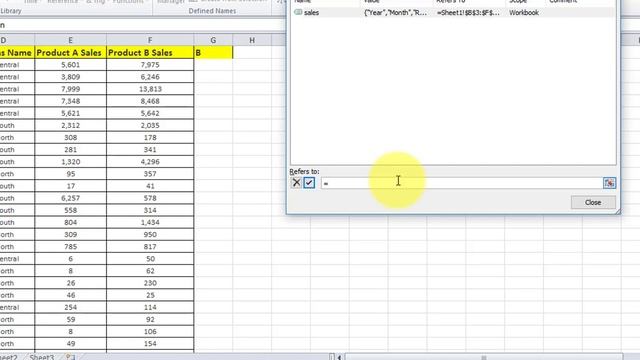Image resolution: width=640 pixels, height=360 pixels.
Task: Select cell with value 1,434
Action: click(x=150, y=222)
